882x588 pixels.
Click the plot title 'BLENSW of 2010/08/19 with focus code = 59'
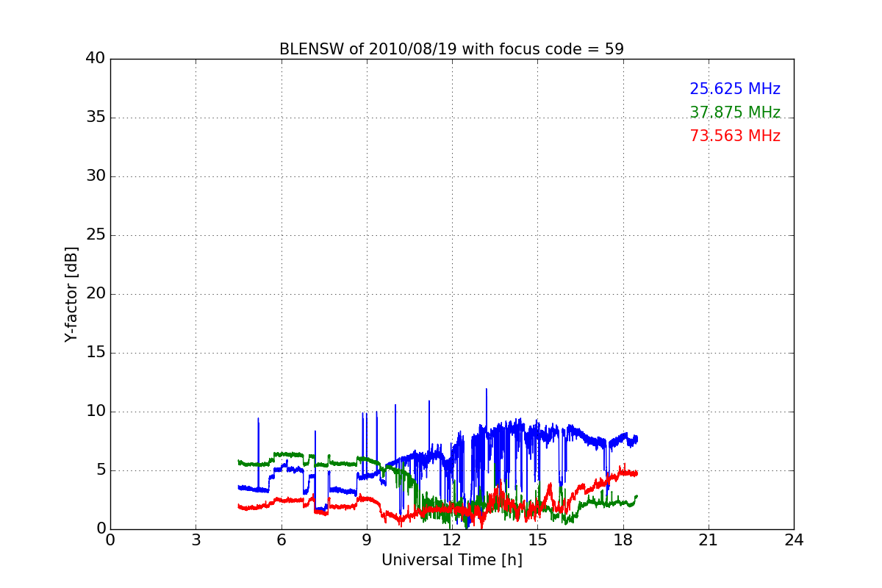tap(451, 49)
